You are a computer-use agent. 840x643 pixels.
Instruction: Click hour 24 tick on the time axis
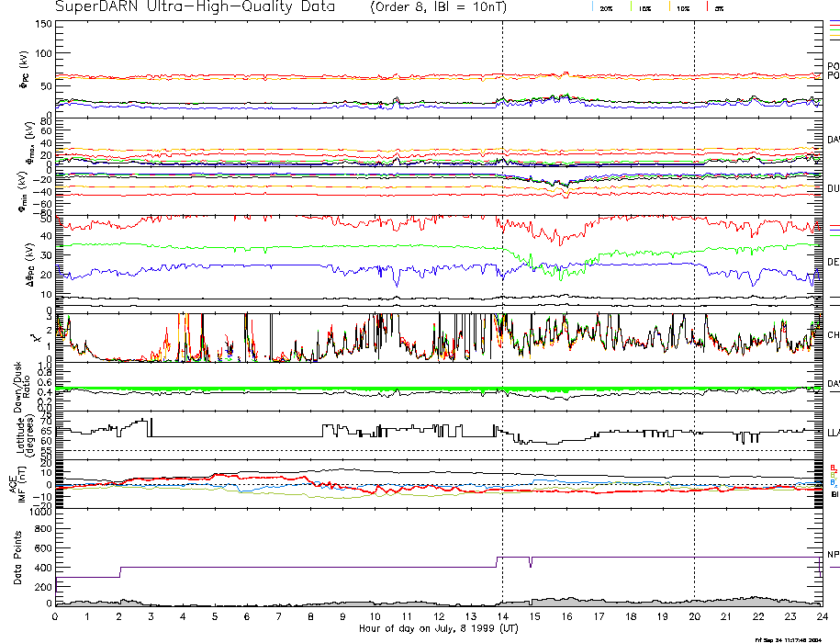[x=822, y=617]
